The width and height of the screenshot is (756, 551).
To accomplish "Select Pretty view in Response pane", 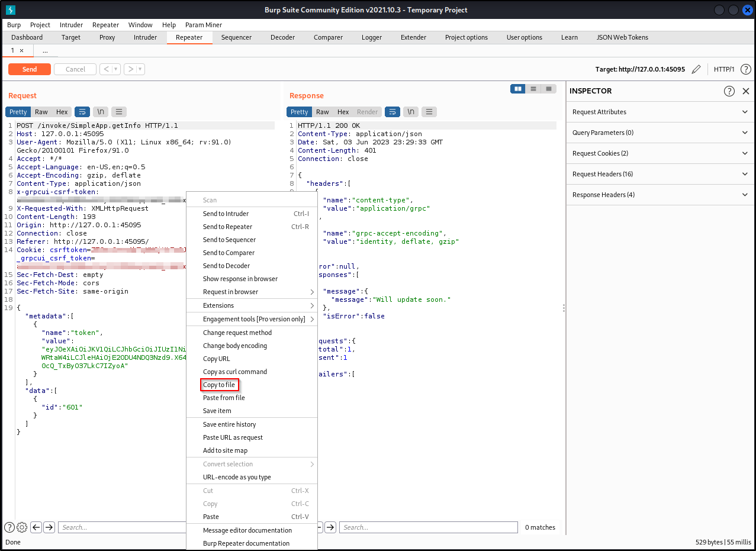I will click(x=299, y=112).
